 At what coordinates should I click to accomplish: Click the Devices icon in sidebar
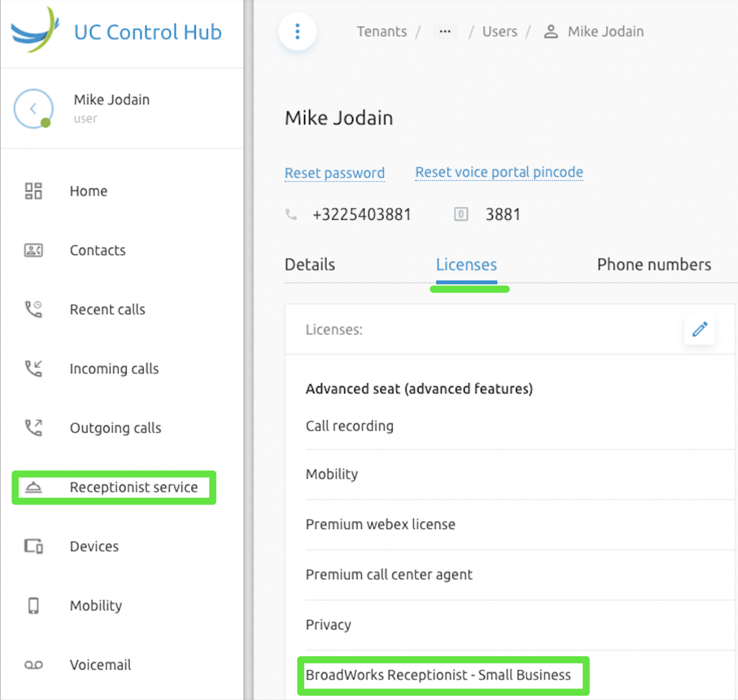[33, 546]
